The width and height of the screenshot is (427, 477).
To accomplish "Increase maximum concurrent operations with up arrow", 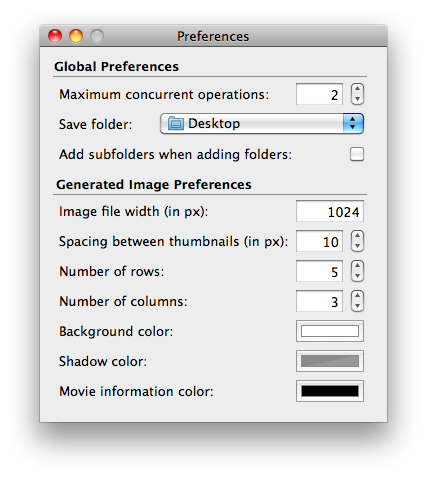I will pos(357,89).
